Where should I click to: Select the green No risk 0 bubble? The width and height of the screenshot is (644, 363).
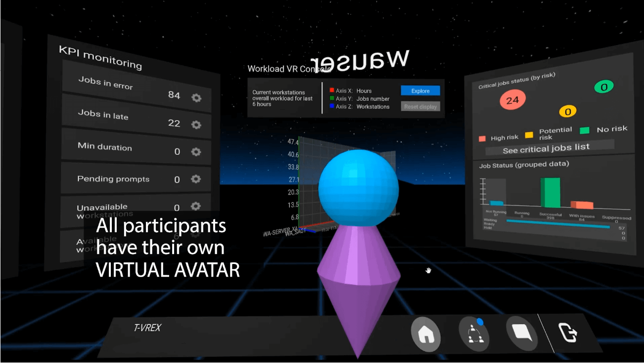coord(603,87)
